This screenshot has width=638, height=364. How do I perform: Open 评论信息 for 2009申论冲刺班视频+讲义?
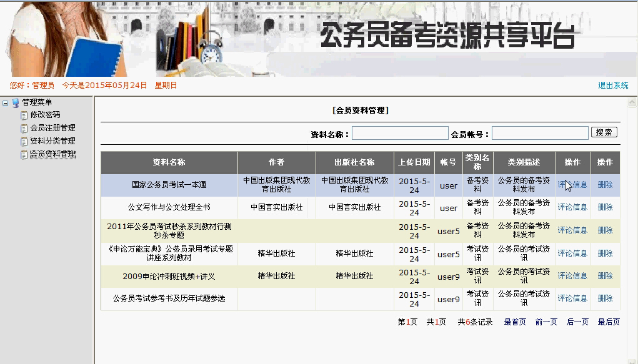[572, 276]
